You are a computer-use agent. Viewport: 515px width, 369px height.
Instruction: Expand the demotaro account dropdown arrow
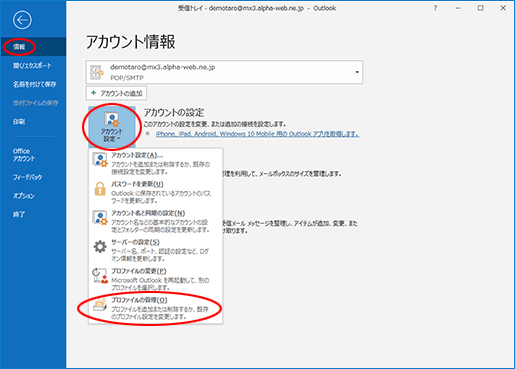357,72
